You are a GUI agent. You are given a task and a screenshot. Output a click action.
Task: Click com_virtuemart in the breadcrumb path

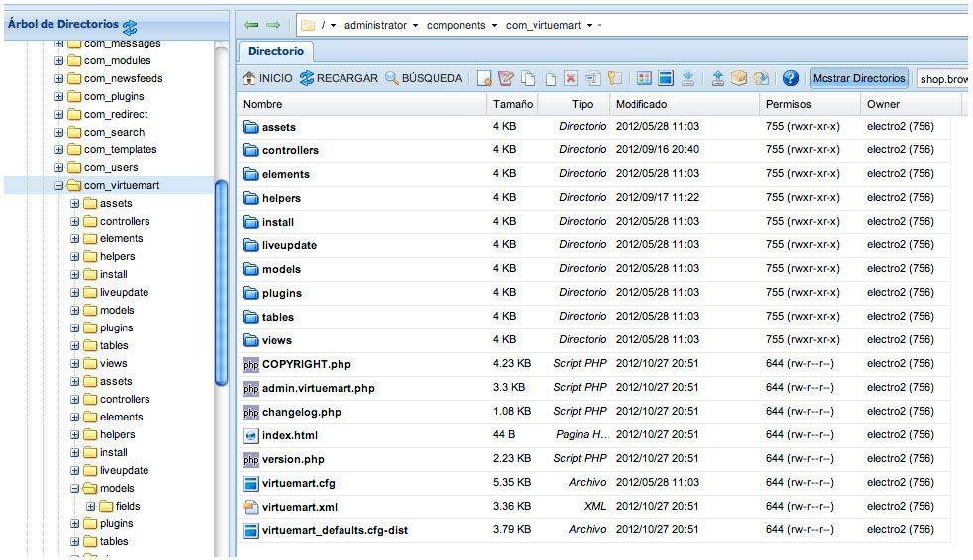point(543,26)
